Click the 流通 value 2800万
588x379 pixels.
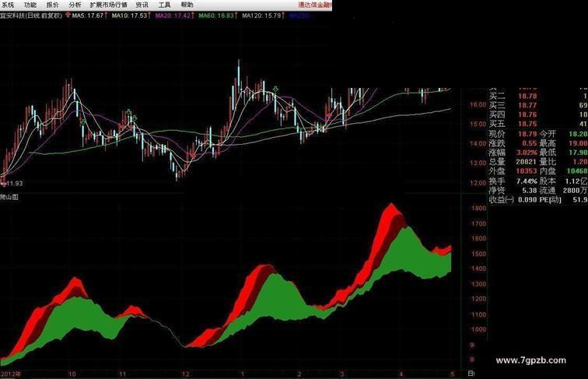(576, 190)
